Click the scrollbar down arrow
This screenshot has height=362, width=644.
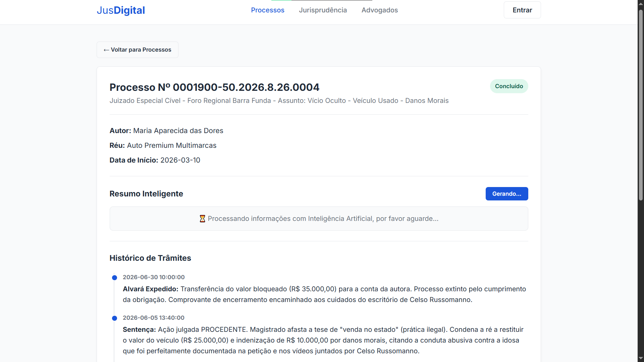coord(641,359)
